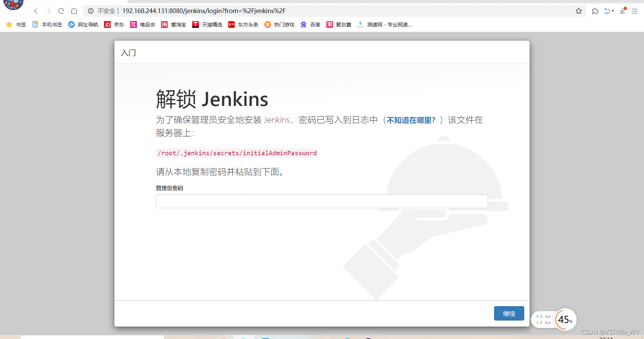The width and height of the screenshot is (644, 339).
Task: Click the address bar URL
Action: click(204, 11)
